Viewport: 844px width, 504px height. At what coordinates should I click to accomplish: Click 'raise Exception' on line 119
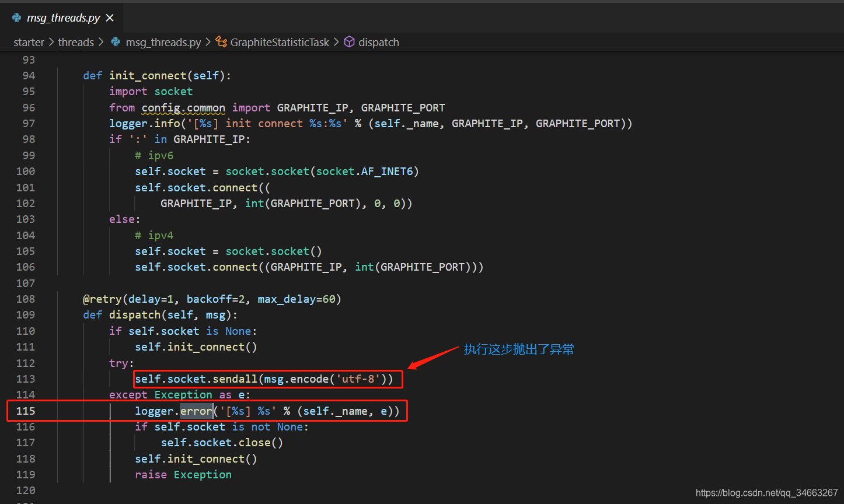[183, 475]
